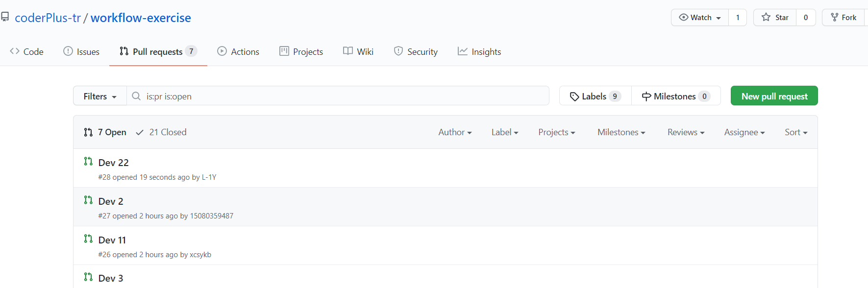Click the repository icon beside coderPlus-tr
This screenshot has height=288, width=868.
(5, 17)
